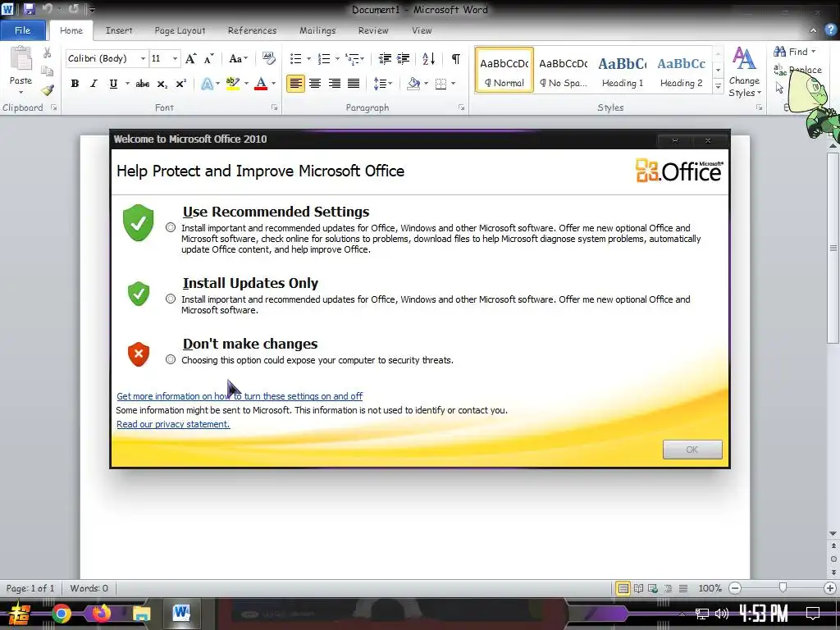Clear formatting with the eraser icon
Screen dimensions: 840x630
click(268, 58)
